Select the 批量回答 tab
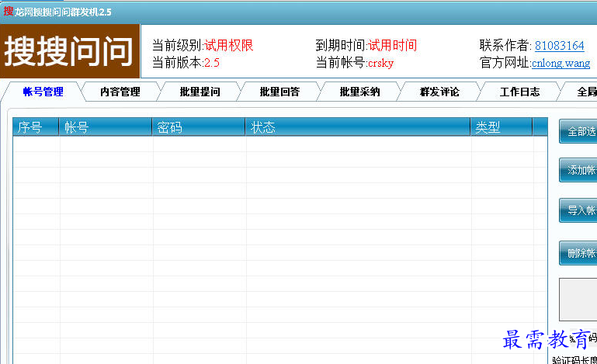 click(x=279, y=92)
